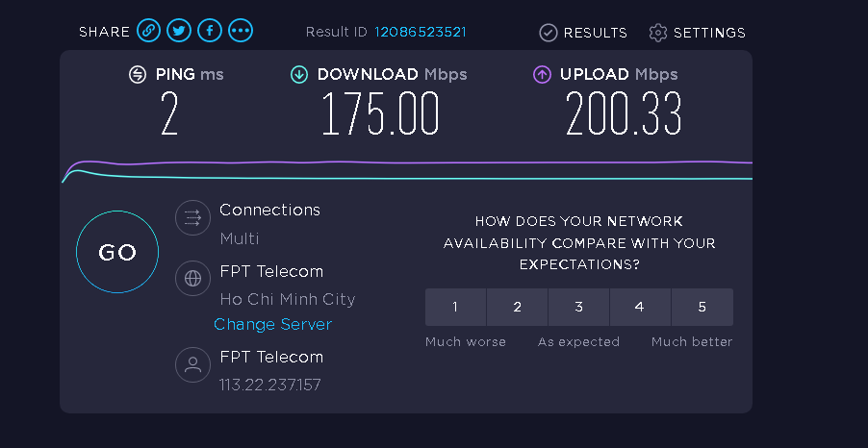Copy the share link icon
This screenshot has height=448, width=868.
148,31
